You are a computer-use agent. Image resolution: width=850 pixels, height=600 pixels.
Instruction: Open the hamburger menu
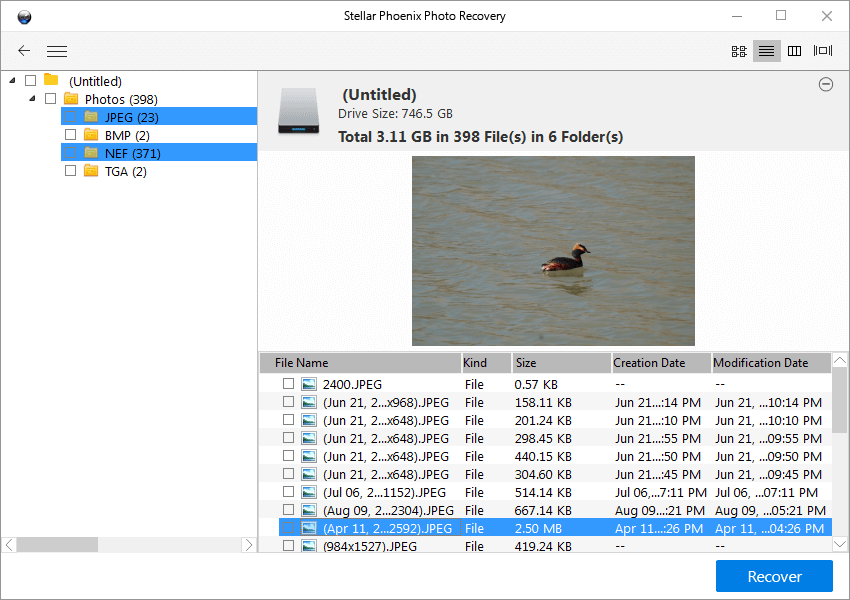pyautogui.click(x=57, y=51)
